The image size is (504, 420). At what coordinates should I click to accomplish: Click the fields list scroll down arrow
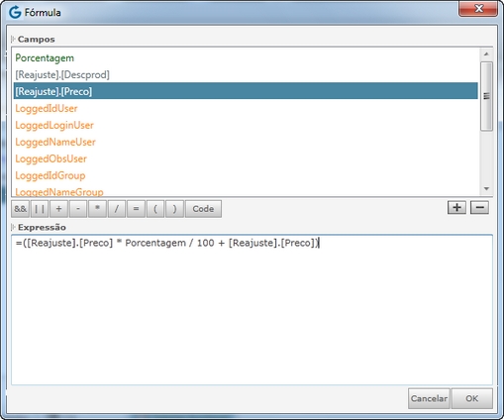point(486,189)
